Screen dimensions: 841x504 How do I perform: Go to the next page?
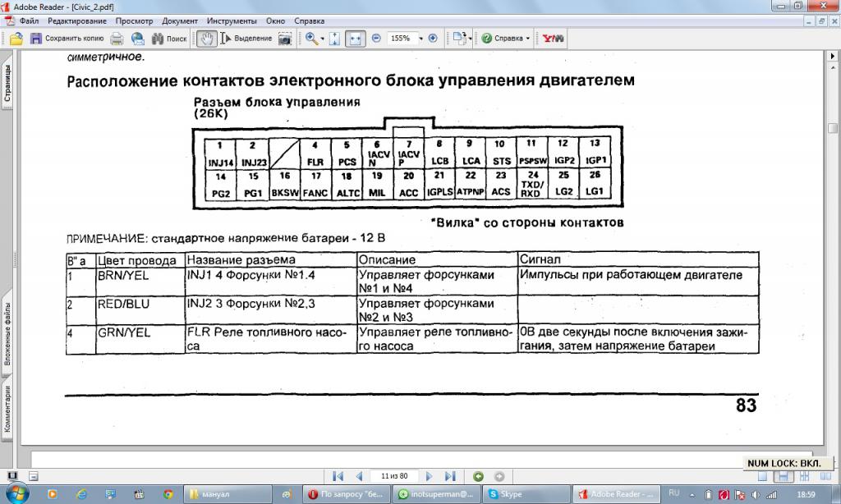pos(429,476)
